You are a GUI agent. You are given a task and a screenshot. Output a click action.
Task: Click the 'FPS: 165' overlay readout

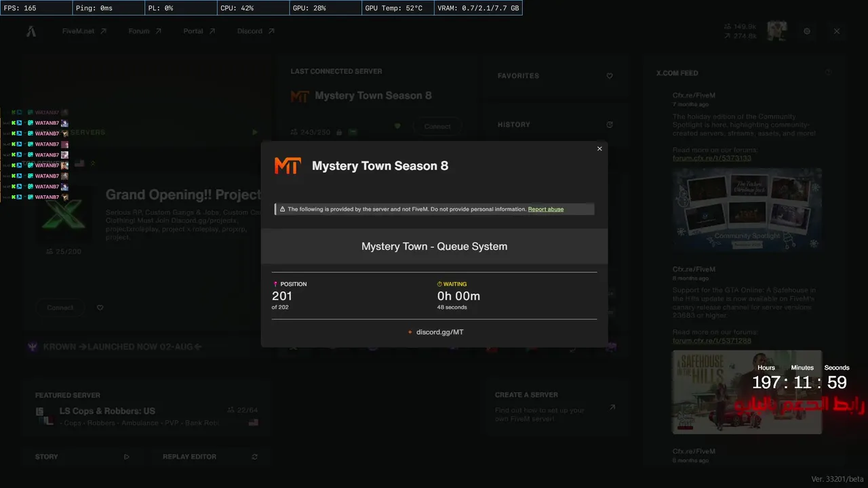point(36,8)
